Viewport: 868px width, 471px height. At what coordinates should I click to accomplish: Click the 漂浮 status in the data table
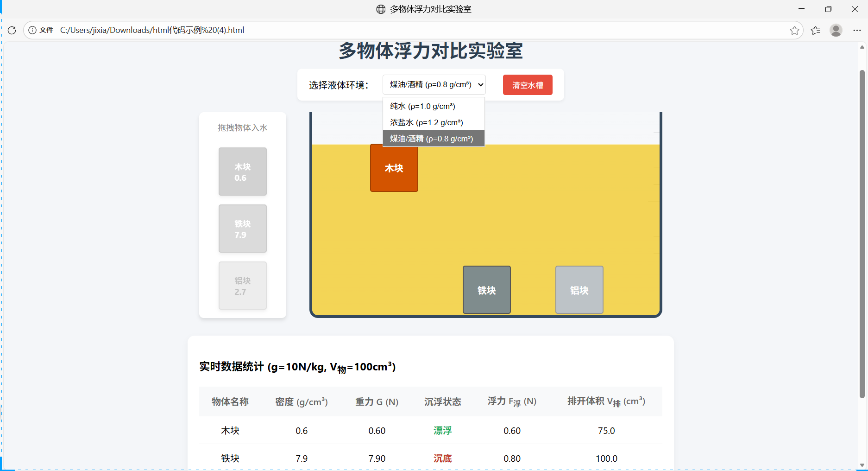(x=442, y=430)
